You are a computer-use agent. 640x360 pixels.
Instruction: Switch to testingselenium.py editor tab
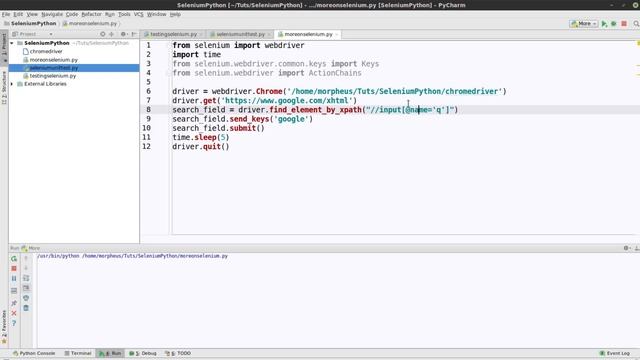[173, 34]
